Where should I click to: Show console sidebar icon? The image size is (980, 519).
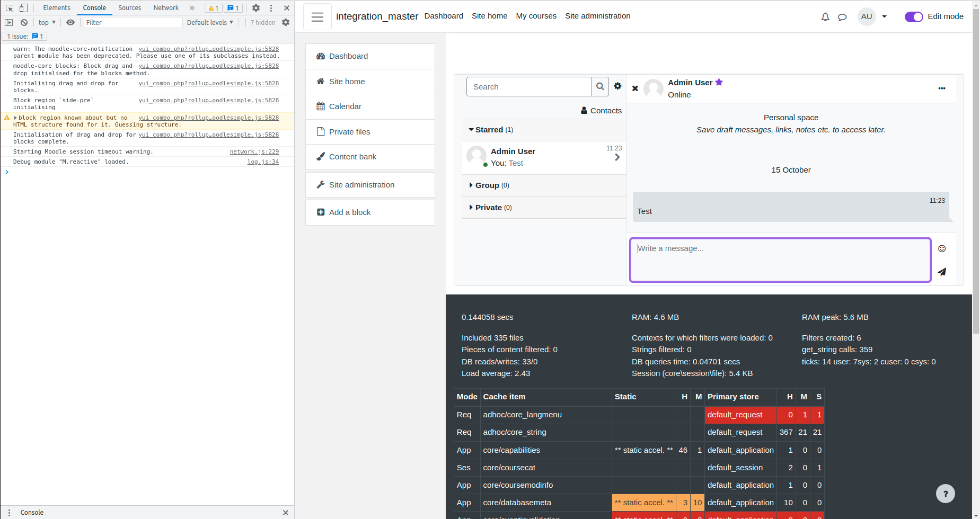click(9, 22)
